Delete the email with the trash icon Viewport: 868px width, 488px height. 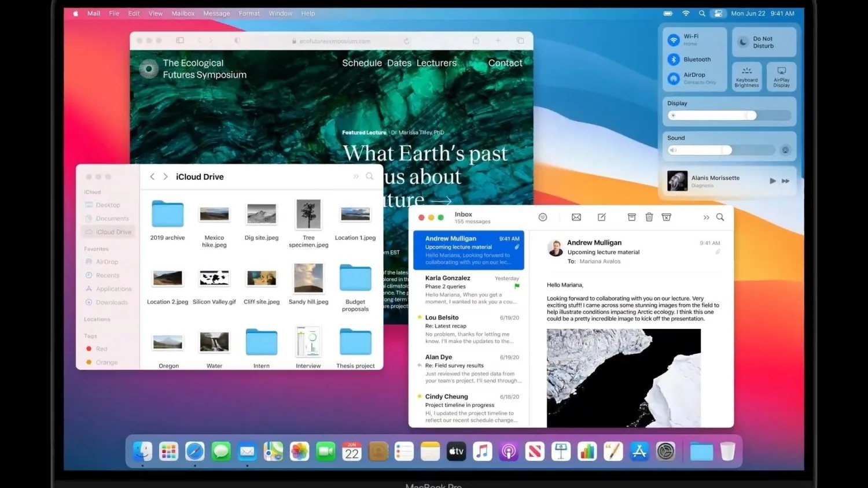(x=649, y=217)
